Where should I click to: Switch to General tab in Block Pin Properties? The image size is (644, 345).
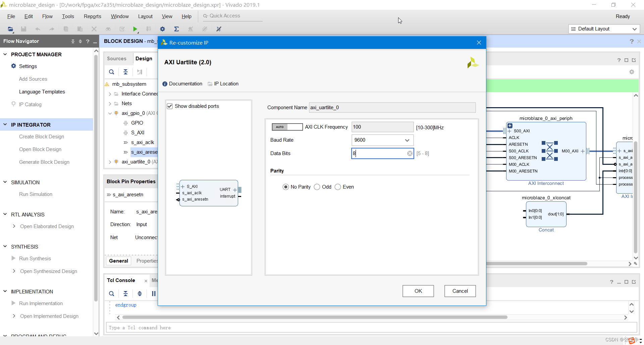[118, 261]
